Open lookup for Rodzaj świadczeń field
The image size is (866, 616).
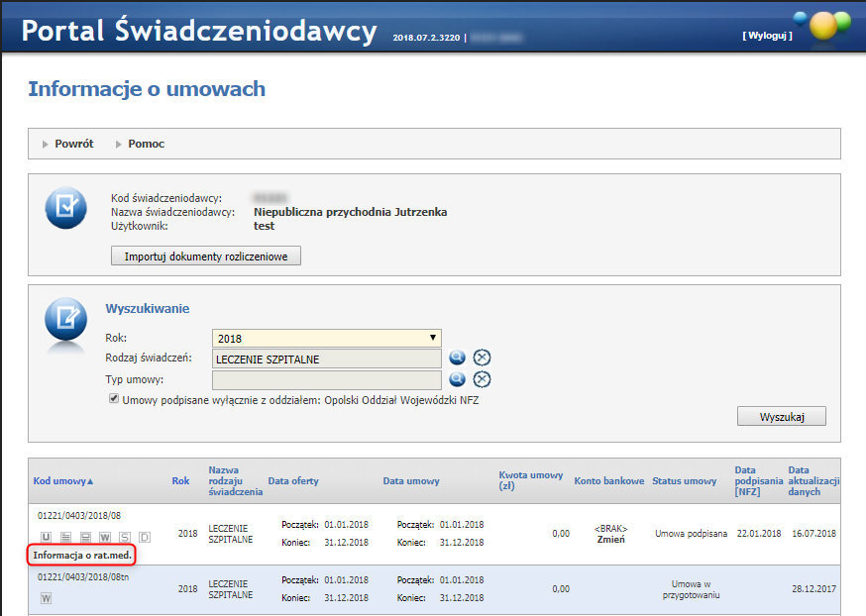coord(458,359)
